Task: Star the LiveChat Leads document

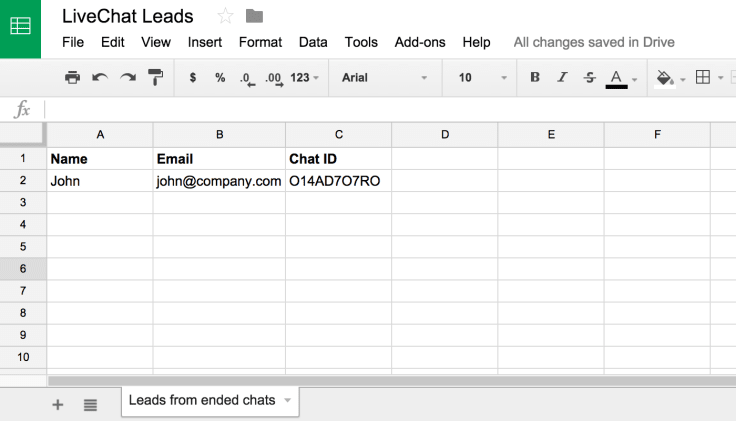Action: coord(225,16)
